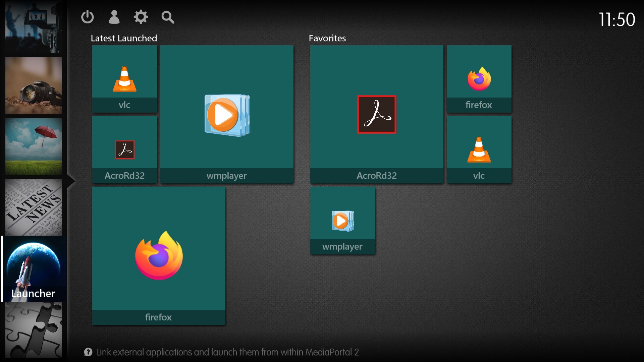
Task: Open the camera photo menu tile
Action: [34, 85]
